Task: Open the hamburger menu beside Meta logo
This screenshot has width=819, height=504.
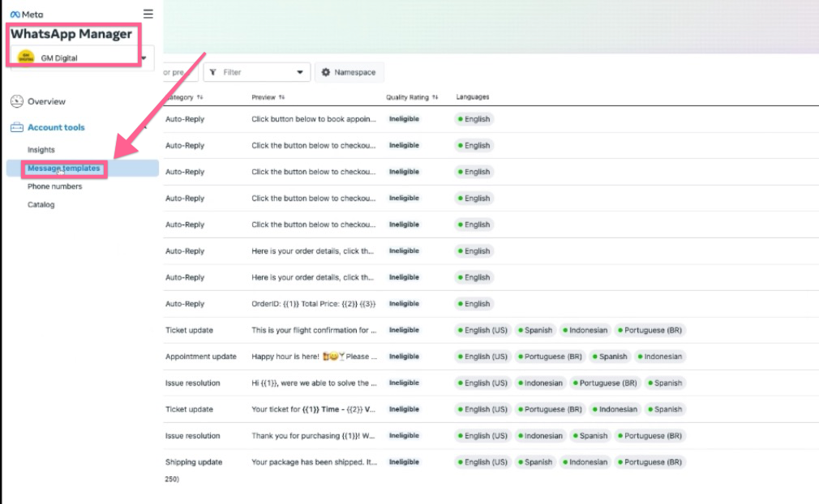Action: tap(148, 14)
